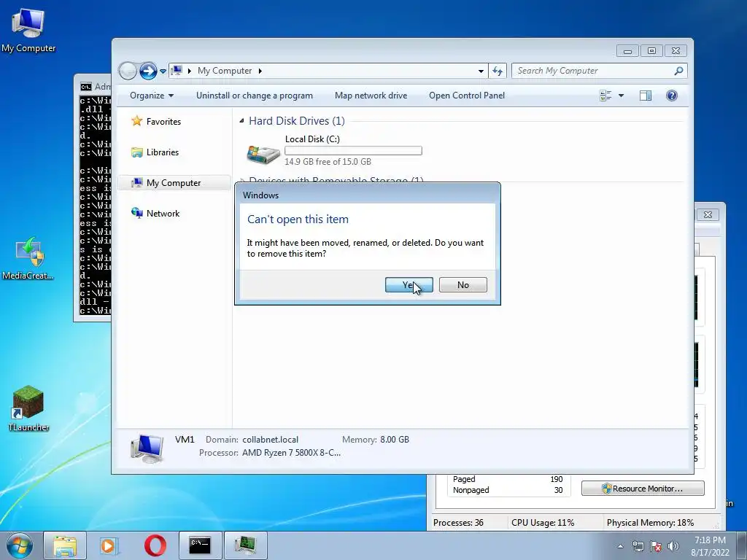Close the Task Manager window
This screenshot has height=560, width=747.
click(708, 215)
